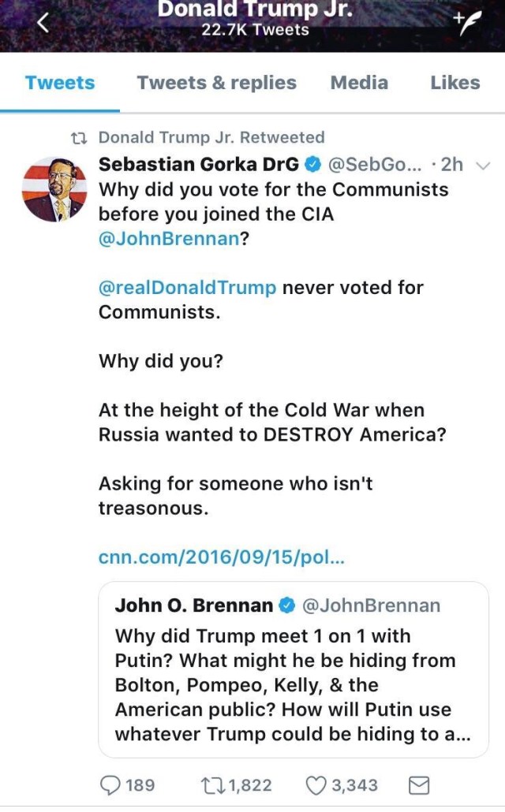505x812 pixels.
Task: Tap the Sebastian Gorka DrG name
Action: tap(198, 164)
